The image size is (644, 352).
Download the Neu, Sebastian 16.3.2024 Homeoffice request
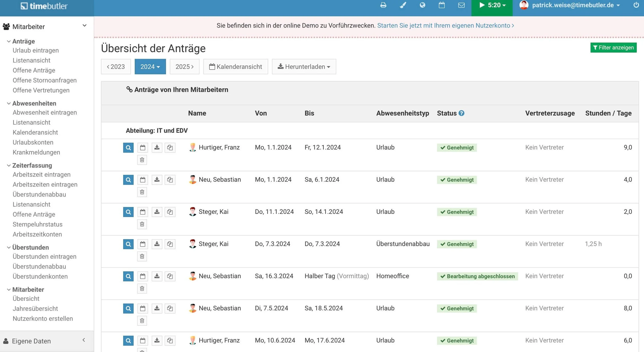coord(157,276)
